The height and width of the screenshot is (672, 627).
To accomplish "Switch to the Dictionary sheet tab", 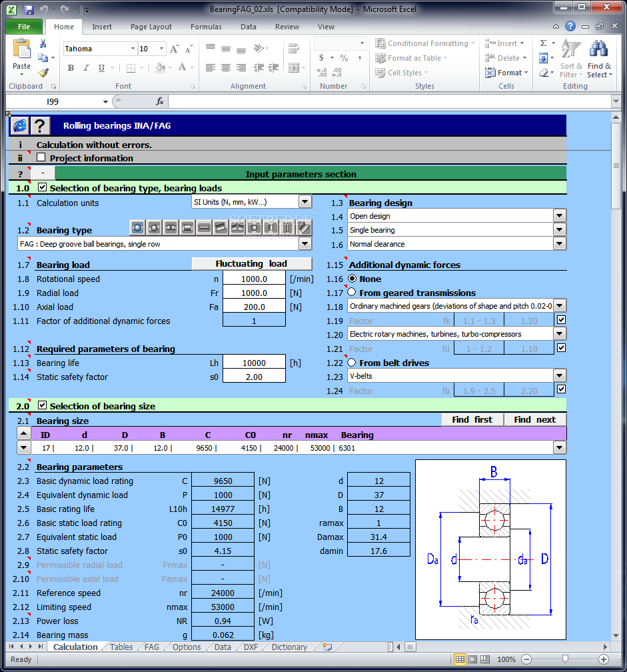I will [x=290, y=647].
